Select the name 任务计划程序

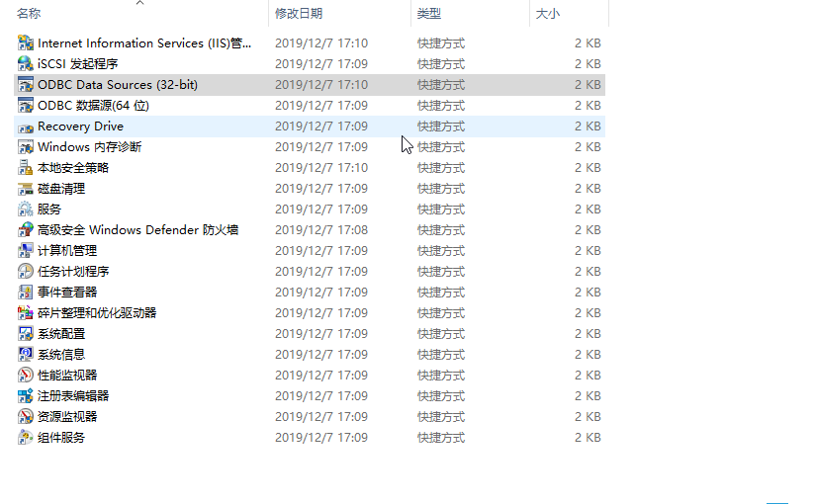click(x=73, y=272)
